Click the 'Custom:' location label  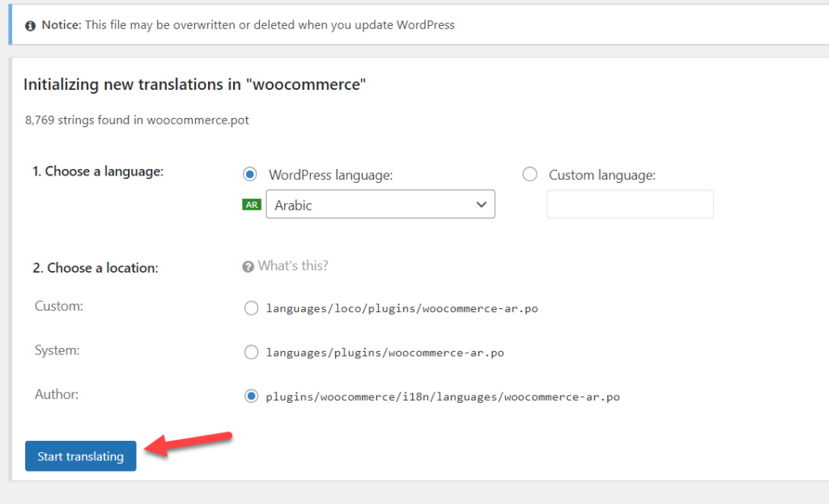58,307
